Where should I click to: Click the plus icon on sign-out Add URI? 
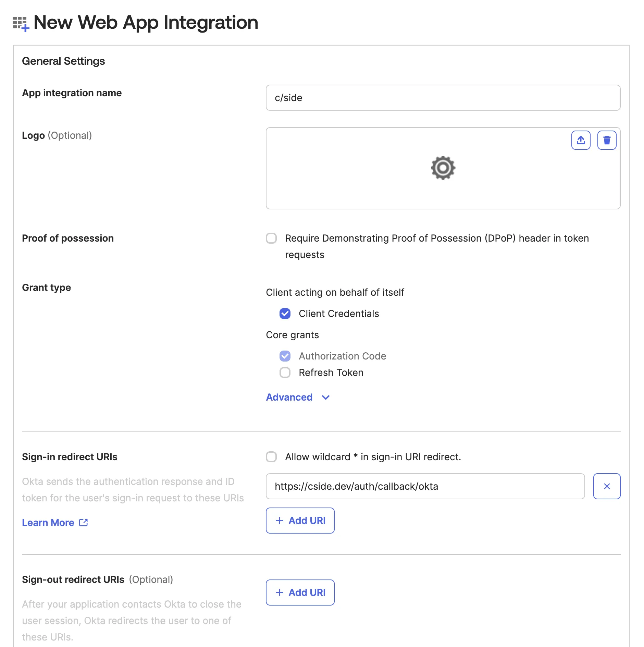(x=280, y=593)
